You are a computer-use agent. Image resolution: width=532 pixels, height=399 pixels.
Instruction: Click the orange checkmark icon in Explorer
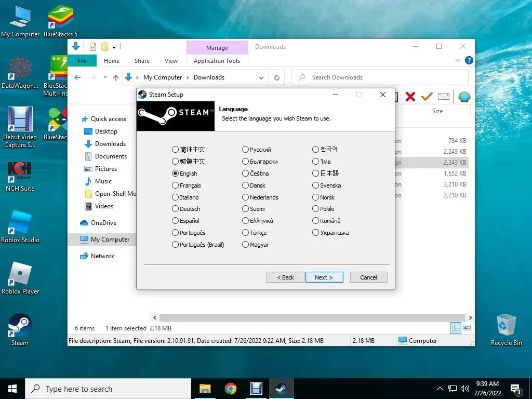pyautogui.click(x=427, y=97)
